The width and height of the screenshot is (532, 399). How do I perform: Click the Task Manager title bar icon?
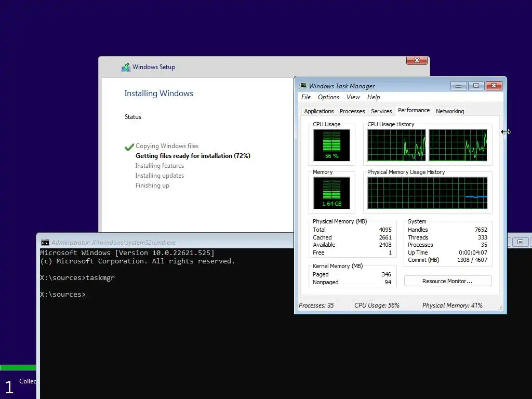[303, 86]
